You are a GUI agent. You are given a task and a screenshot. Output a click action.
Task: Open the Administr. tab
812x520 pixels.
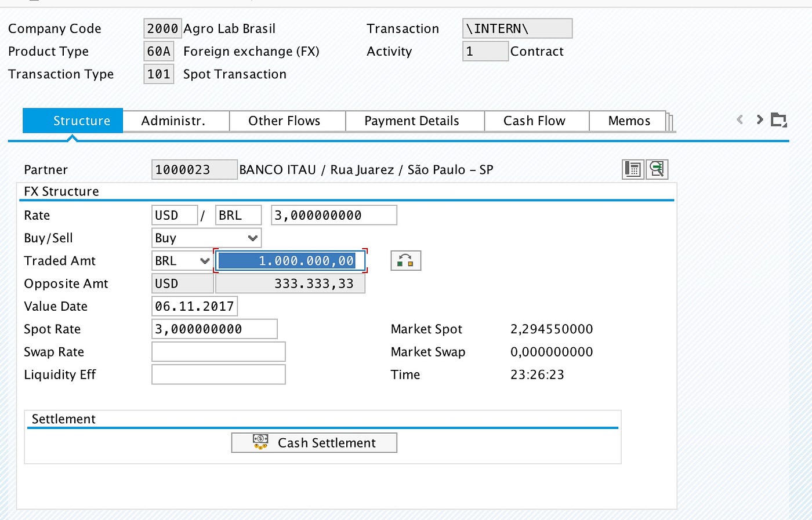(176, 121)
